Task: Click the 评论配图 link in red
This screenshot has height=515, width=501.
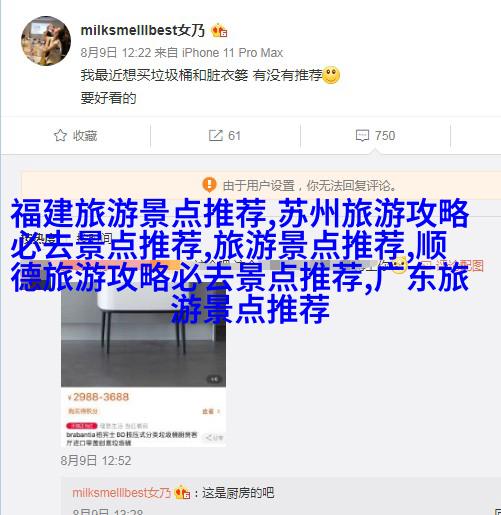Action: tap(459, 265)
